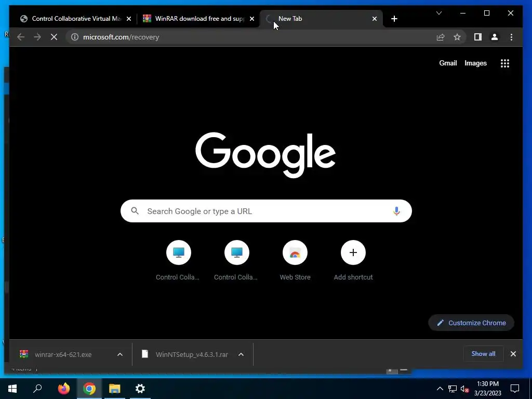
Task: Open the Windows Start menu
Action: [x=12, y=389]
